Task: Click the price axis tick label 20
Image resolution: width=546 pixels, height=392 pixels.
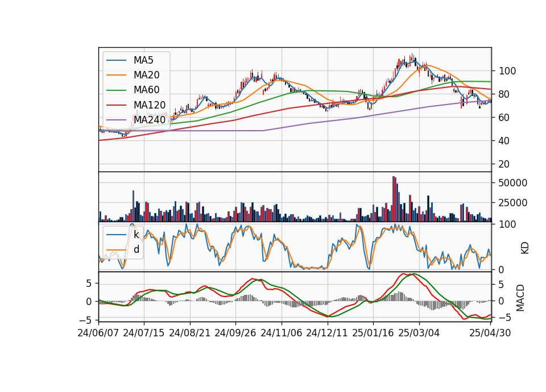Action: [x=504, y=164]
